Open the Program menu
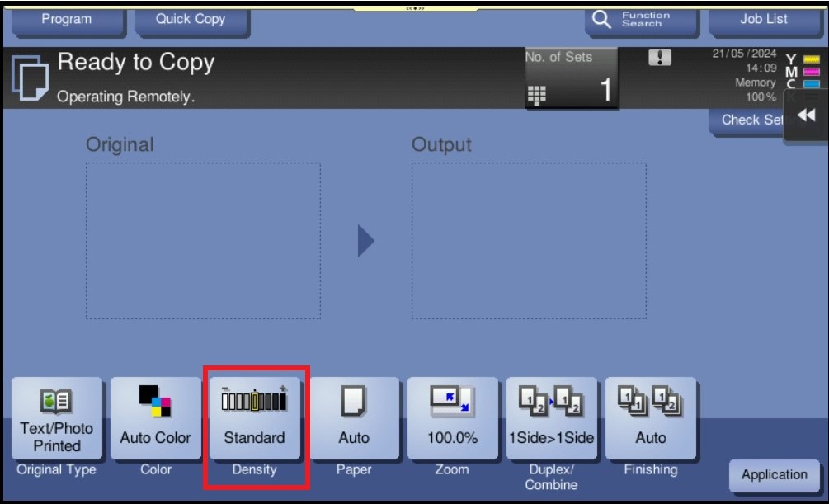The image size is (829, 504). point(66,19)
